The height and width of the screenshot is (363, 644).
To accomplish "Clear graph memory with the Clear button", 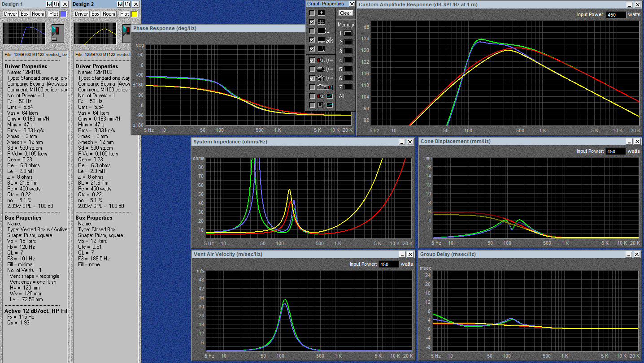I will pyautogui.click(x=345, y=13).
